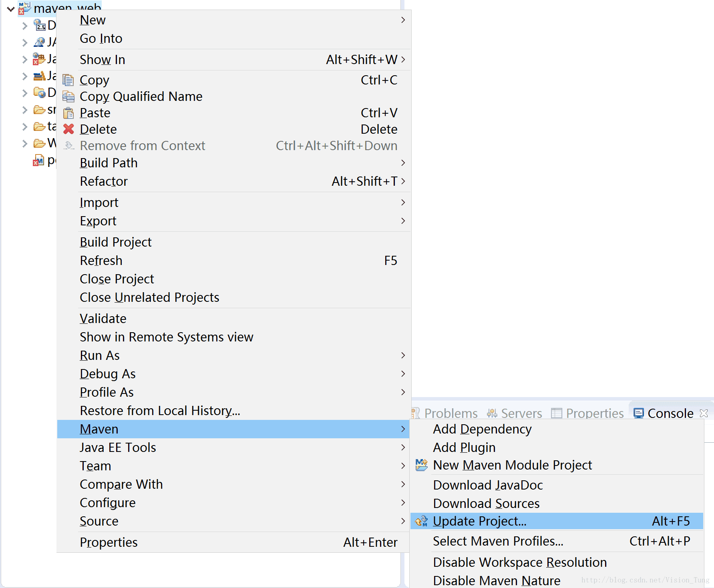Image resolution: width=714 pixels, height=588 pixels.
Task: Click the Properties tab table icon
Action: [557, 413]
